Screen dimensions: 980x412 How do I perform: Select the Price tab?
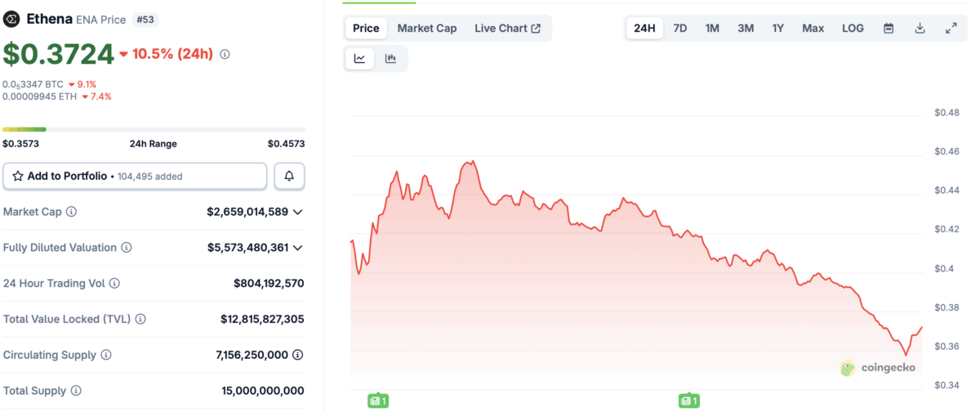pyautogui.click(x=366, y=29)
